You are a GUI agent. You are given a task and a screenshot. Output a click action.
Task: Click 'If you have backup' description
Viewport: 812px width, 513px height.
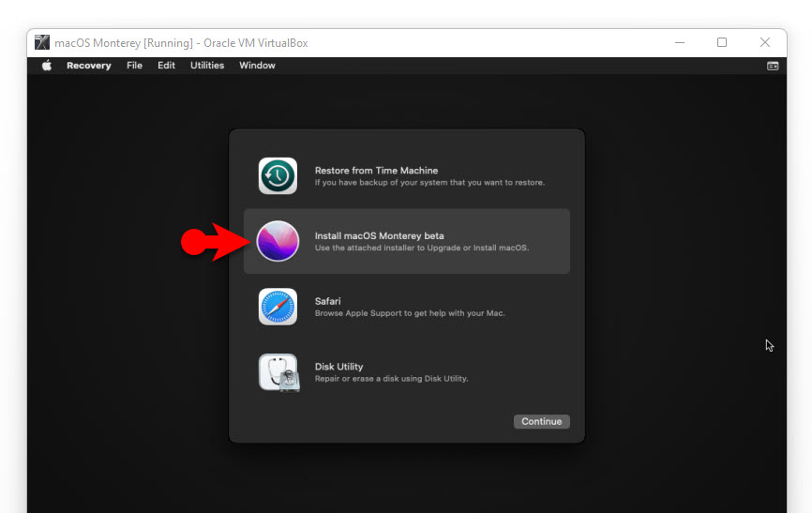click(429, 182)
